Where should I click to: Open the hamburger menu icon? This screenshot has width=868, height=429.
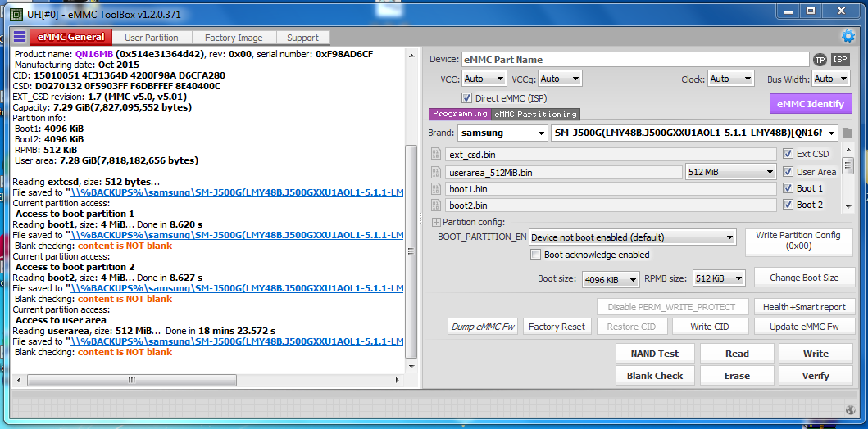[20, 37]
